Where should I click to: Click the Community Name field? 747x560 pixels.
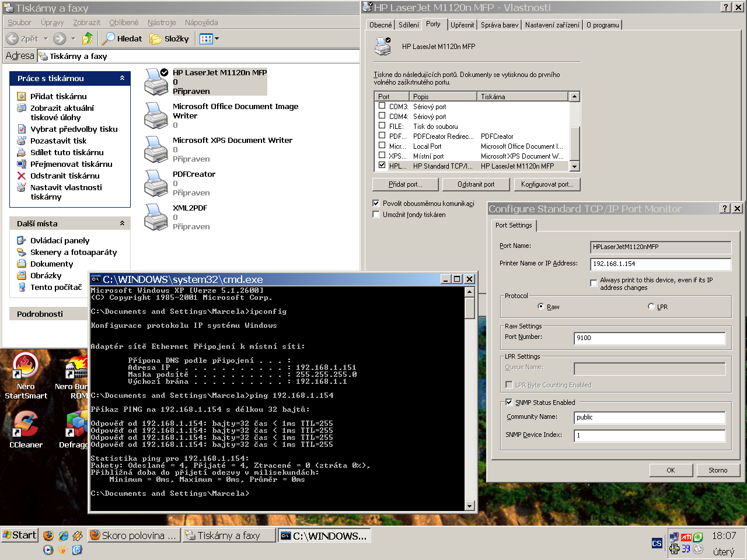[x=650, y=417]
